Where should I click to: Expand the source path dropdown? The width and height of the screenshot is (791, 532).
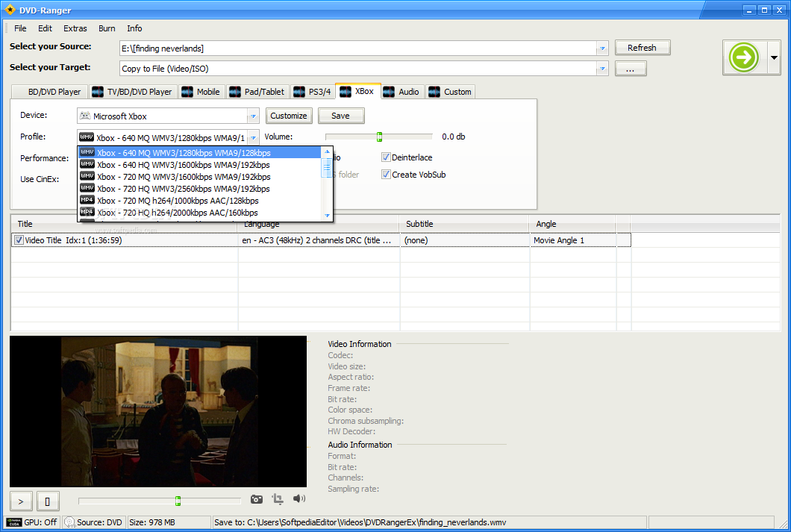point(602,48)
